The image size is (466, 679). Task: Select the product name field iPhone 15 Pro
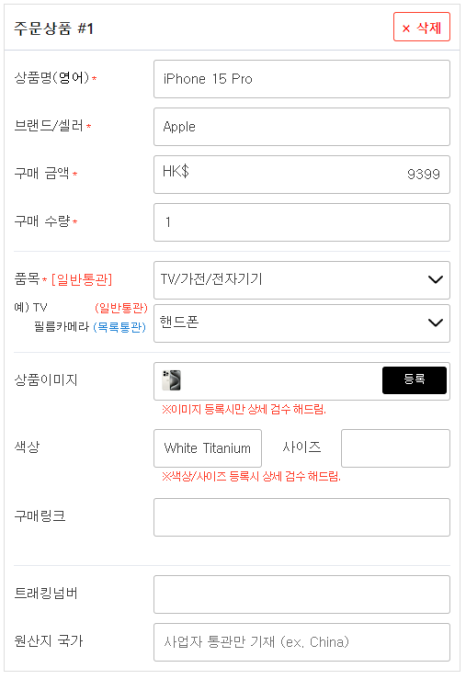point(301,79)
